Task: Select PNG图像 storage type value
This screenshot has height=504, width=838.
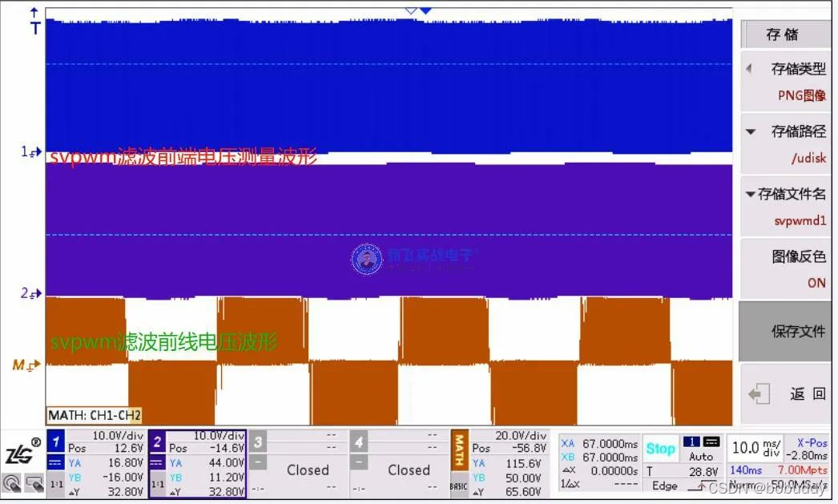Action: click(802, 95)
